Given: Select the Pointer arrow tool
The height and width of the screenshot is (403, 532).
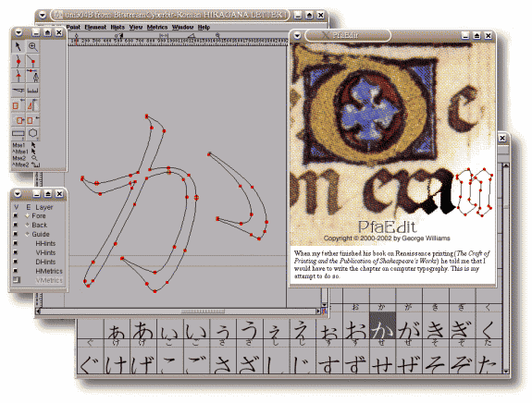Looking at the screenshot, I should (x=18, y=46).
